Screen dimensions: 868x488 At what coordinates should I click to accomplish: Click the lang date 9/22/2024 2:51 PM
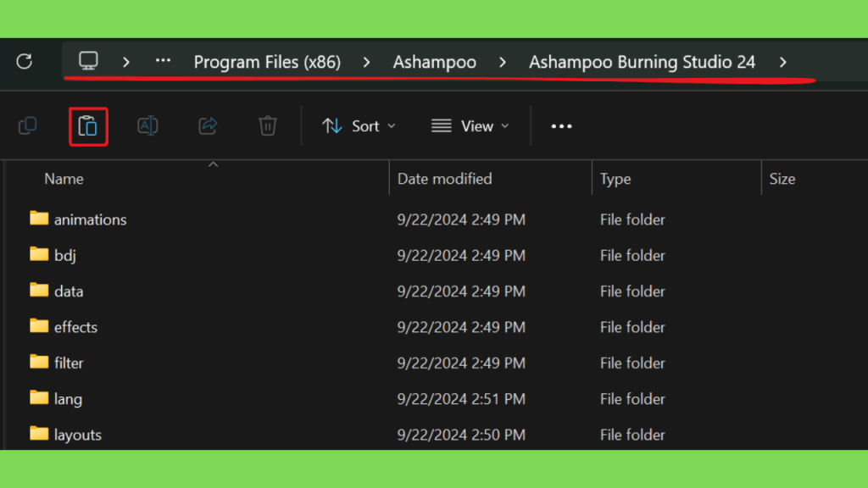click(x=461, y=399)
